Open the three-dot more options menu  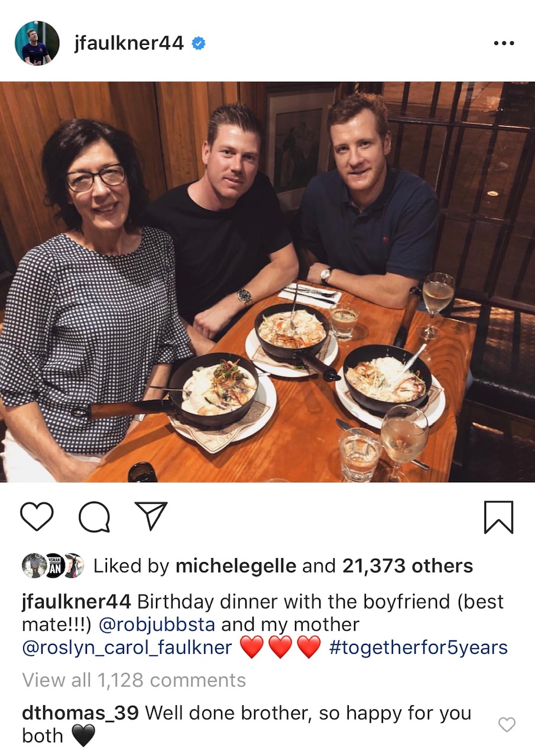pos(504,44)
